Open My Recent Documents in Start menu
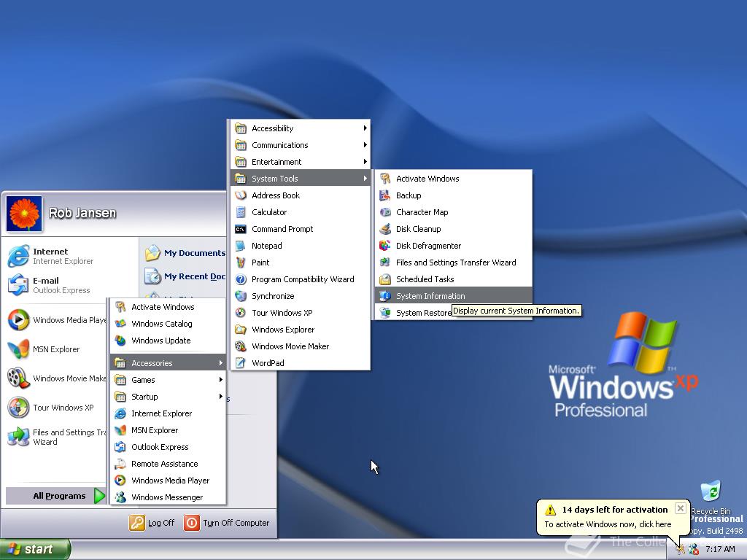 pos(185,276)
